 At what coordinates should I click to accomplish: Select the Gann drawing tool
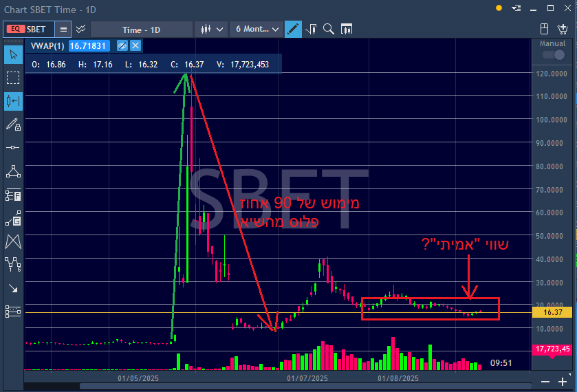point(13,218)
